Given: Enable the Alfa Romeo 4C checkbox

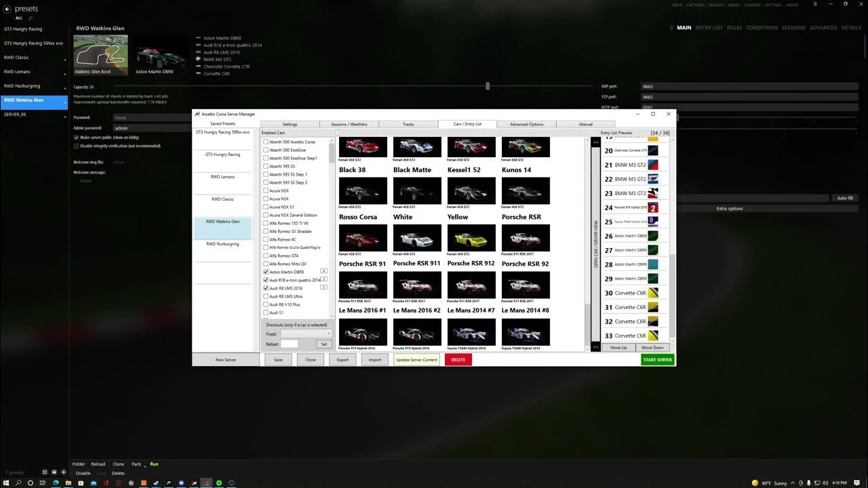Looking at the screenshot, I should (266, 239).
